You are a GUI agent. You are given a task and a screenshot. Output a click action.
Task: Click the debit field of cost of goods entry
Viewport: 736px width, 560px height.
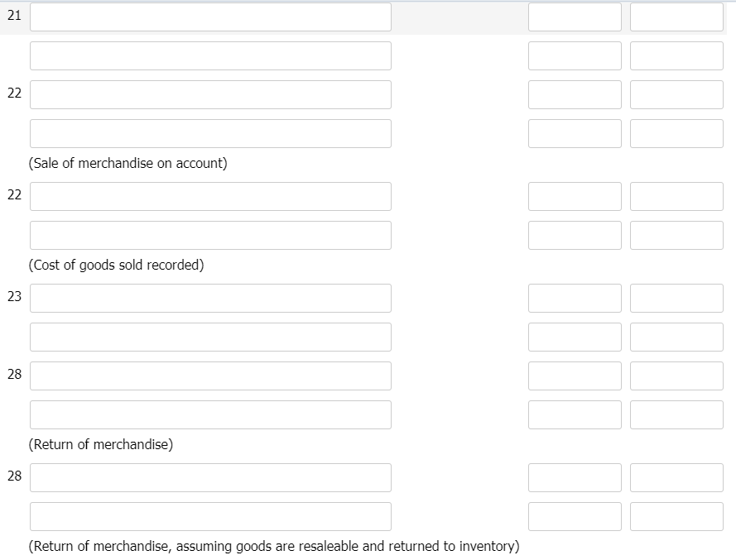[575, 196]
